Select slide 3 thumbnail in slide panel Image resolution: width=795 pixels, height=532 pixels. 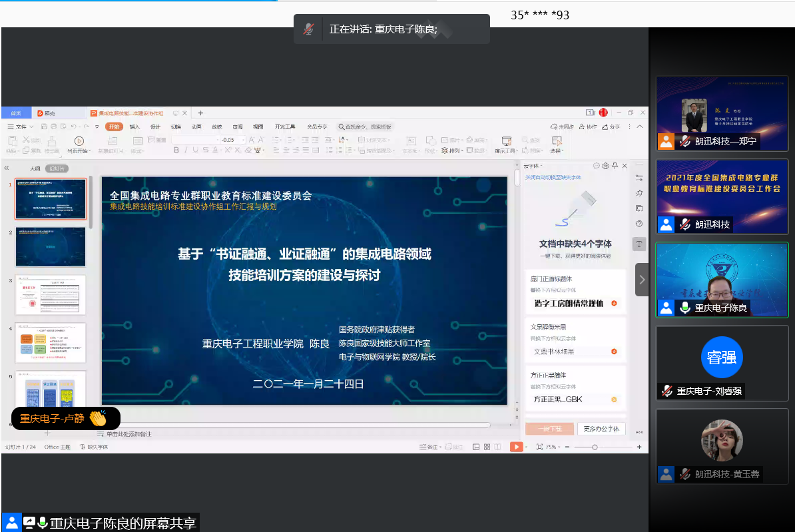(51, 295)
